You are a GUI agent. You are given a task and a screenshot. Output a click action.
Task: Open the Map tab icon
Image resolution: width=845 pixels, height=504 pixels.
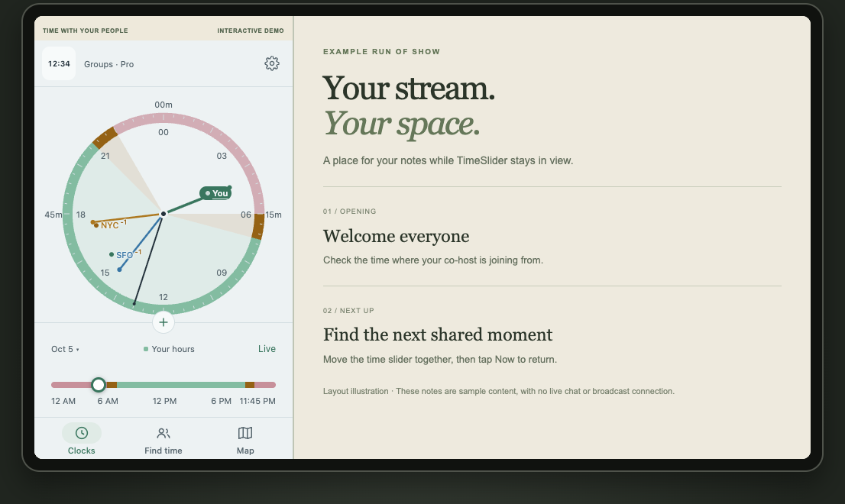click(x=245, y=433)
